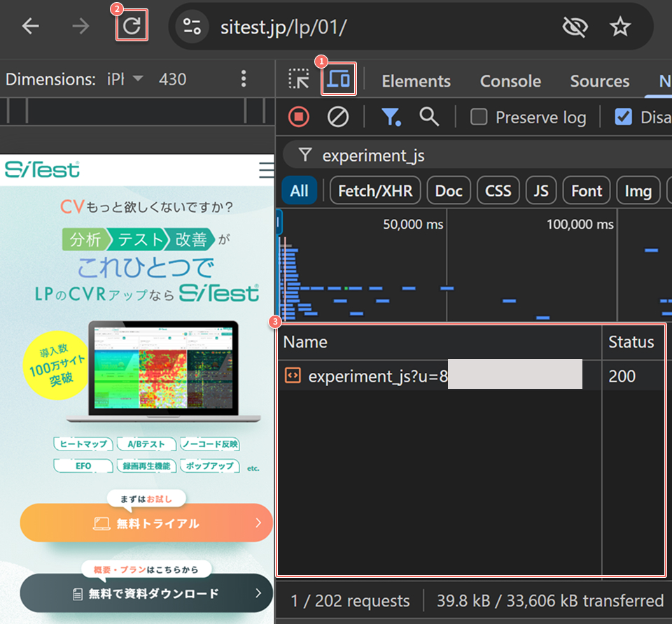
Task: Filter requests by JS type
Action: [x=541, y=190]
